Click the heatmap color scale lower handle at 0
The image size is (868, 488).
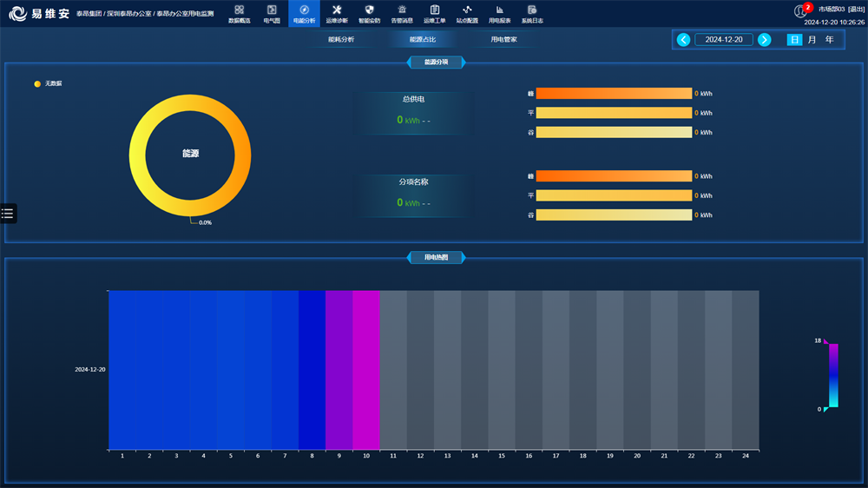pyautogui.click(x=826, y=410)
